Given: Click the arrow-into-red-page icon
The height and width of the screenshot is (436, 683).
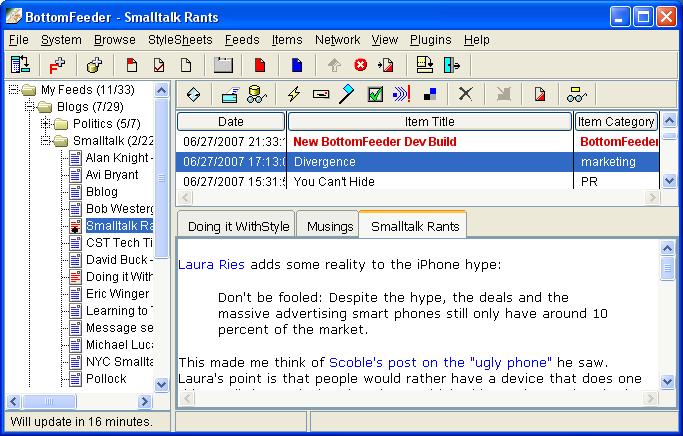Looking at the screenshot, I should 385,65.
